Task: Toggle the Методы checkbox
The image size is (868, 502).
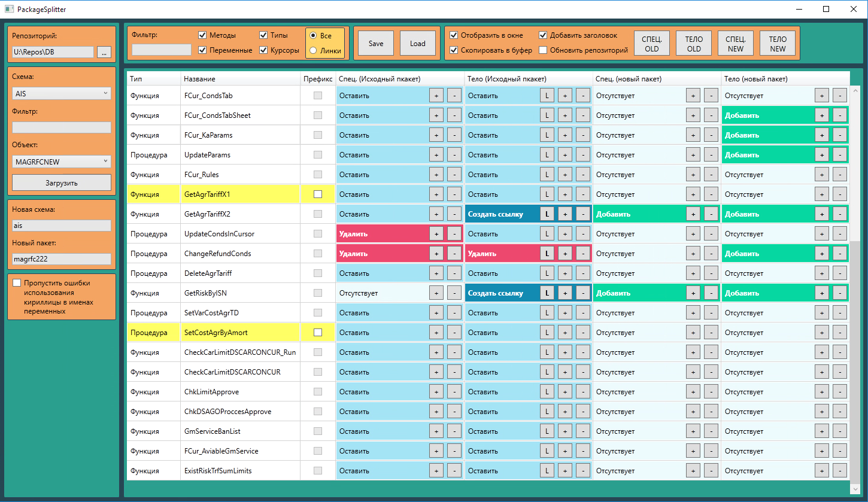Action: (x=202, y=35)
